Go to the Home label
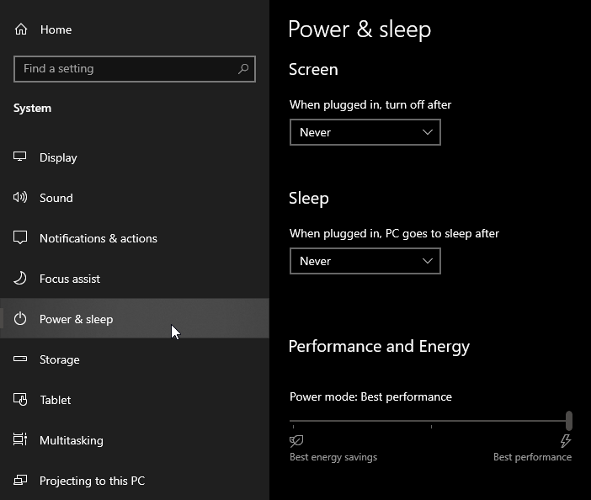The image size is (591, 500). [56, 30]
